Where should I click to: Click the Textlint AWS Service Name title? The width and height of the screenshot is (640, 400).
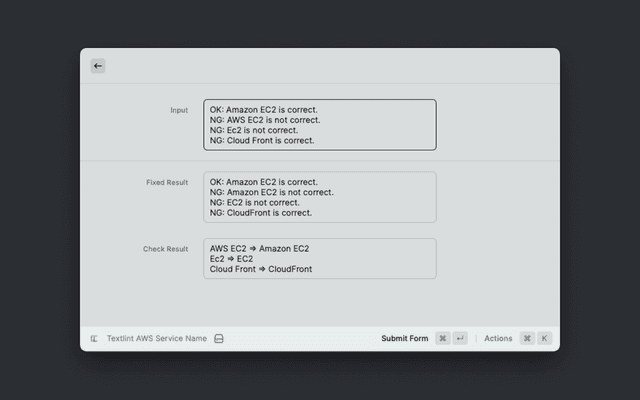click(x=157, y=339)
